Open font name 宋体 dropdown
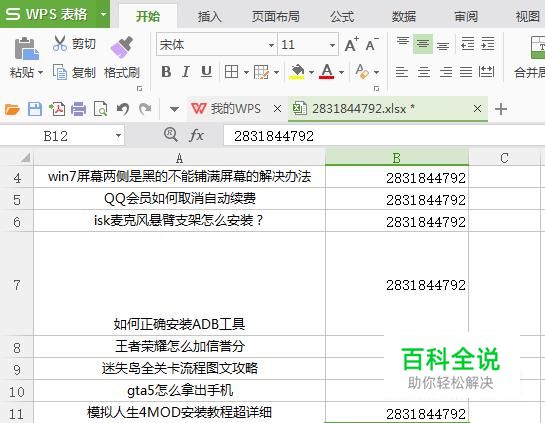The height and width of the screenshot is (423, 545). 271,45
